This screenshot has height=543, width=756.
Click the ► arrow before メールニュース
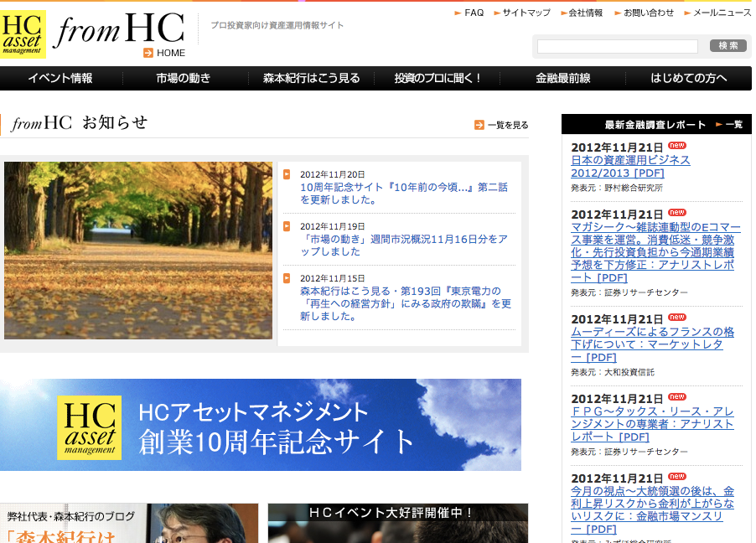click(x=689, y=13)
